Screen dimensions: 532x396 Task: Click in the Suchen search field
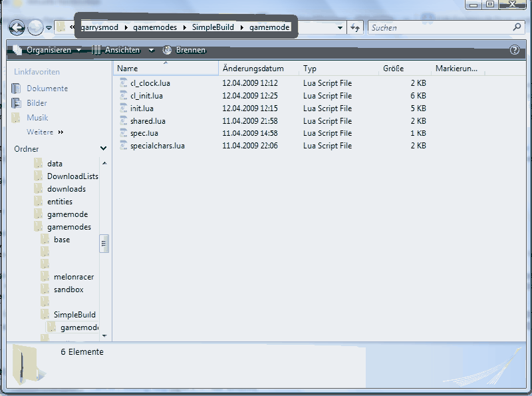[x=439, y=27]
